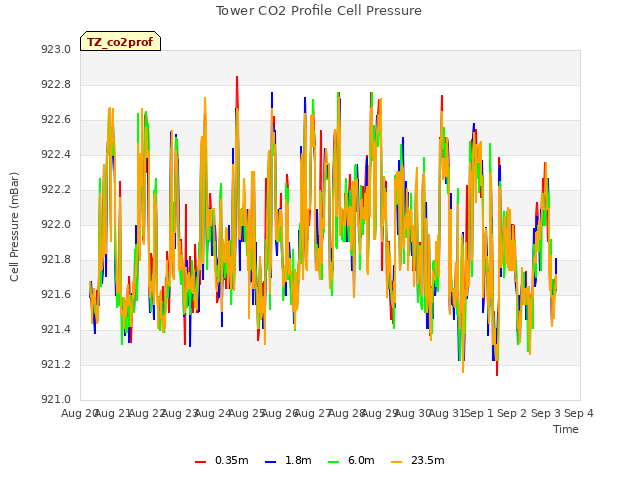
Task: Click the 921.6 y-axis tick label
Action: tap(56, 294)
